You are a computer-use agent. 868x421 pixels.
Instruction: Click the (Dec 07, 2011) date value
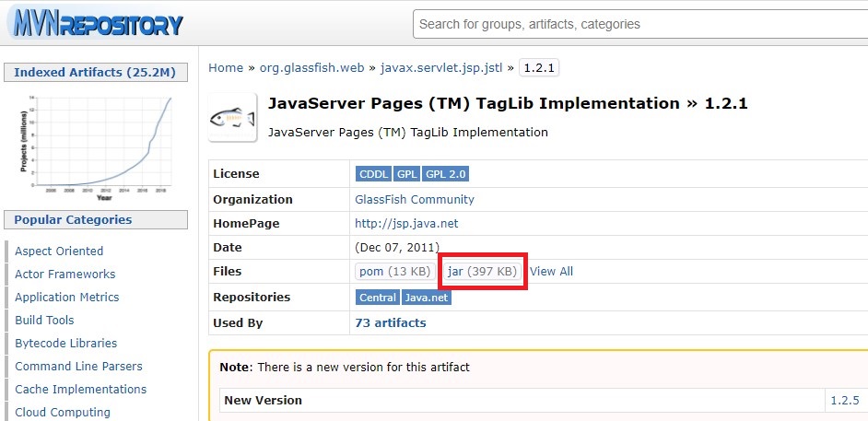(x=397, y=248)
